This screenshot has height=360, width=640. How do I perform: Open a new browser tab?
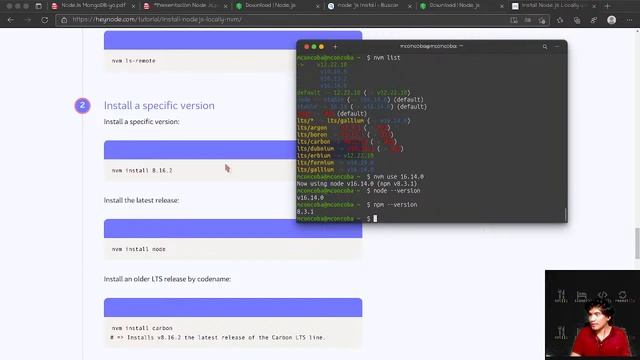607,6
